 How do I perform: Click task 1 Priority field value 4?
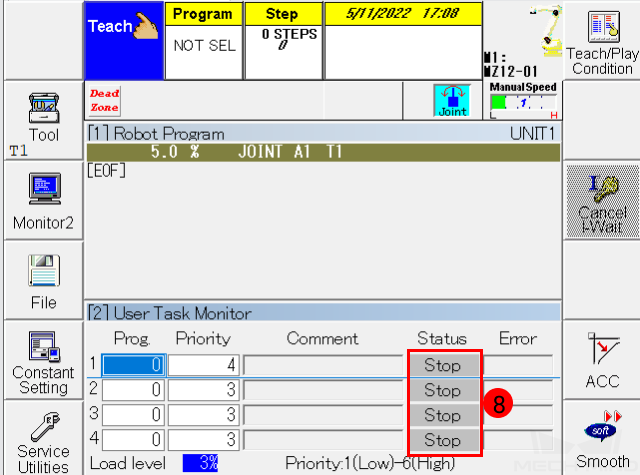click(x=204, y=364)
